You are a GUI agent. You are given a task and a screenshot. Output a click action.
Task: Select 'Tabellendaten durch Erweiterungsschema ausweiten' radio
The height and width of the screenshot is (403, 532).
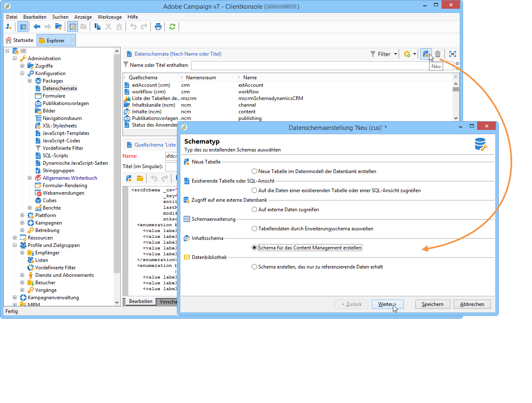click(254, 229)
